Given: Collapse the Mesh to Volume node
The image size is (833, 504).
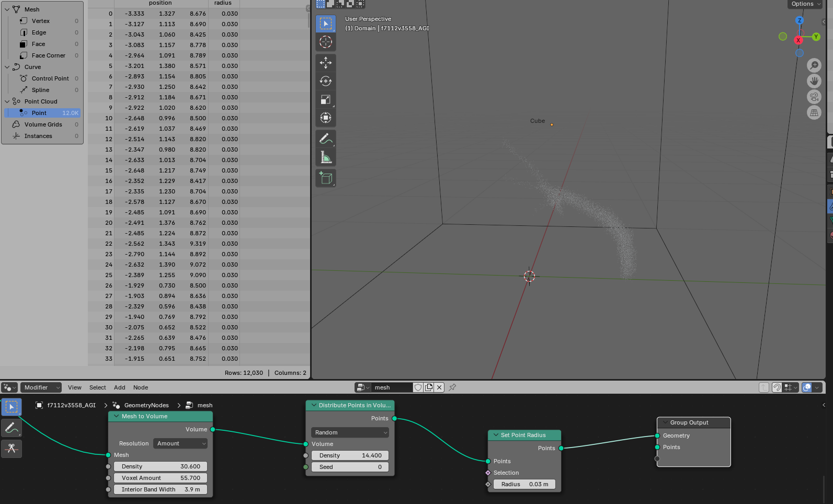Looking at the screenshot, I should click(x=117, y=416).
